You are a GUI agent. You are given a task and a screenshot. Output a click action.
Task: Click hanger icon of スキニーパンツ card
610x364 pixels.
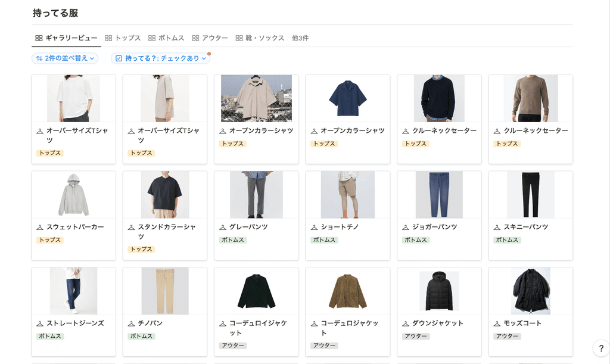pos(497,227)
